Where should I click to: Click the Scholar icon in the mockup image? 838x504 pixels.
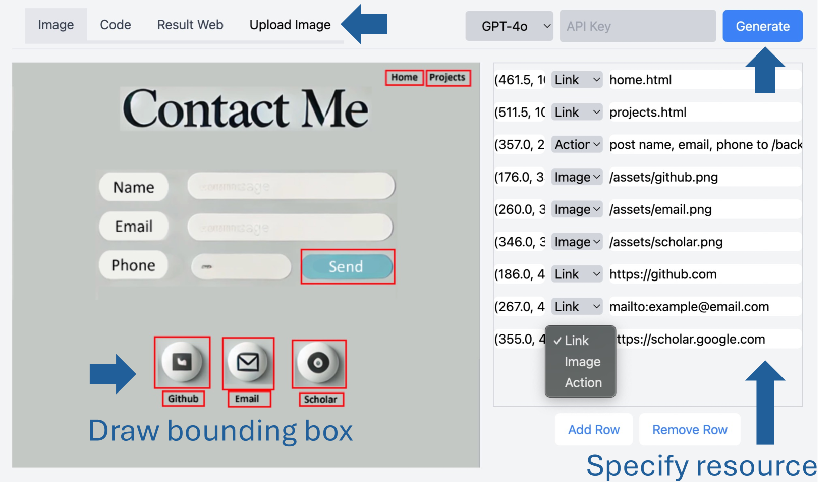[319, 363]
